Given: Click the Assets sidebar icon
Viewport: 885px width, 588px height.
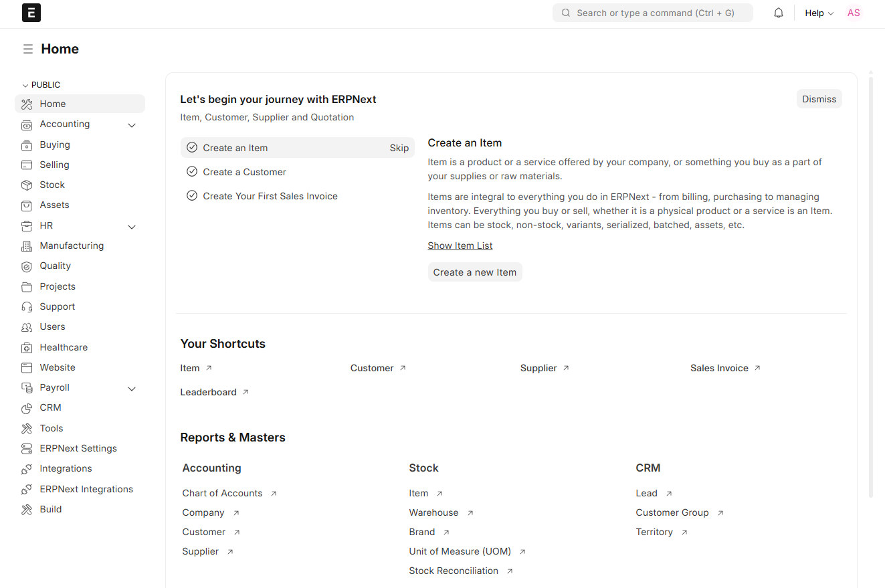Looking at the screenshot, I should click(27, 205).
